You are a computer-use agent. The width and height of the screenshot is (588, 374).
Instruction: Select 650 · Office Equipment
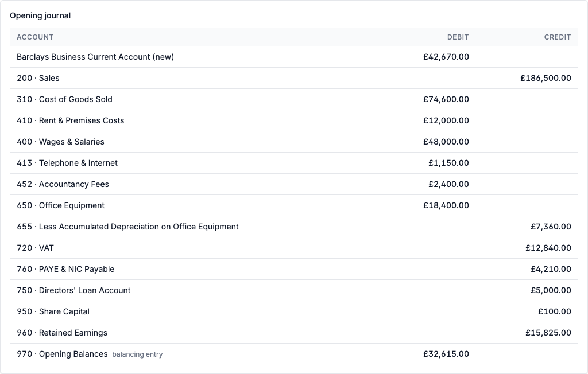60,205
